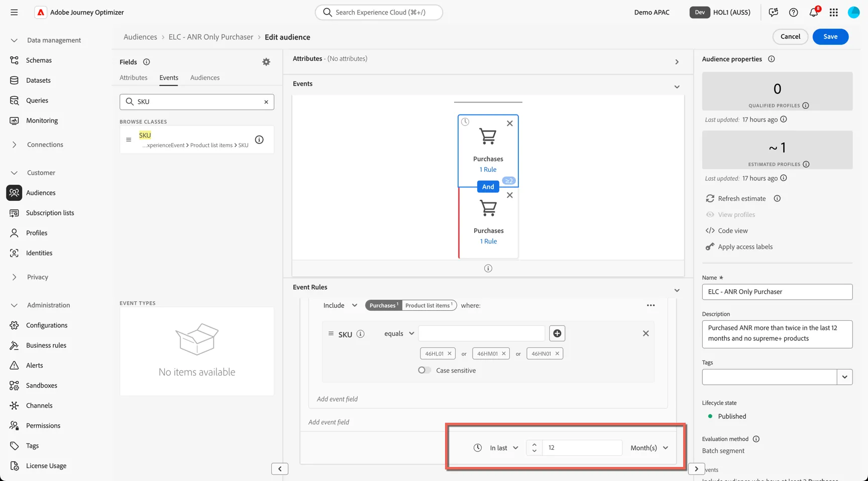The image size is (868, 481).
Task: Collapse the Event Rules section
Action: pyautogui.click(x=677, y=290)
